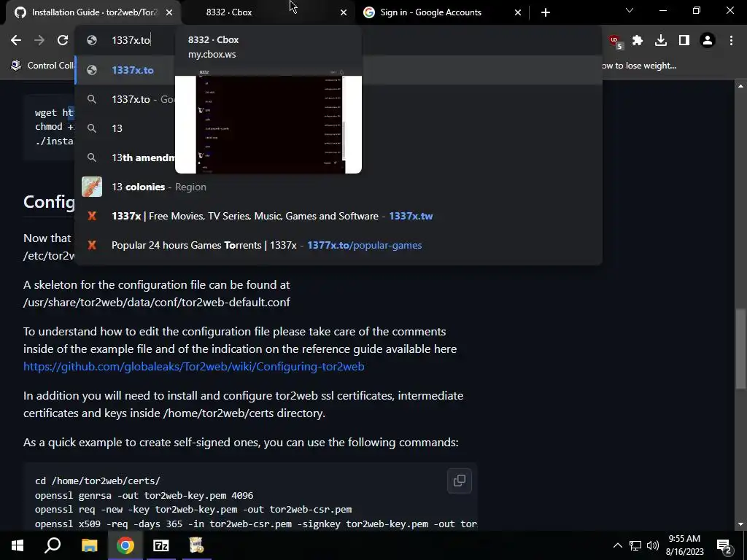Switch to the 8332 Cbox tab
This screenshot has height=560, width=747.
268,12
